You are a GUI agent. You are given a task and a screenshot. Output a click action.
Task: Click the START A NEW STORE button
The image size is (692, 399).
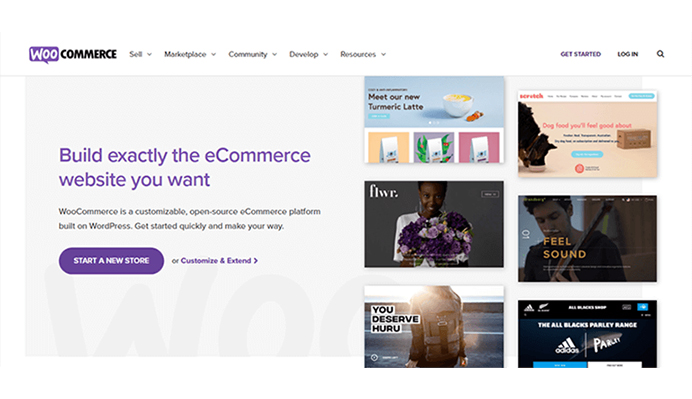tap(111, 260)
